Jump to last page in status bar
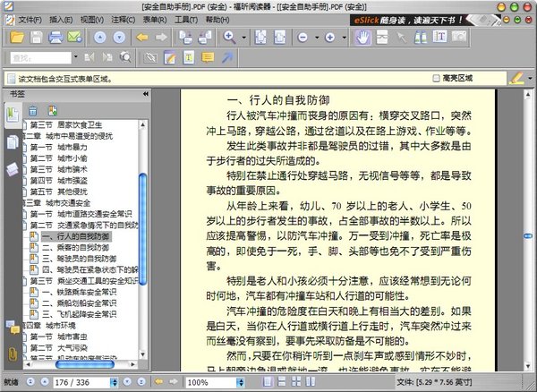 click(x=141, y=381)
